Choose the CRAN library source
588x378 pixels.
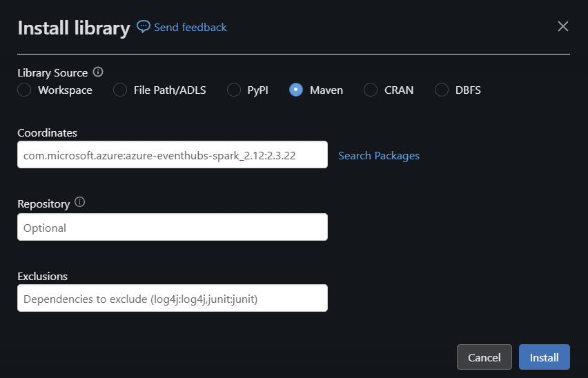coord(371,90)
